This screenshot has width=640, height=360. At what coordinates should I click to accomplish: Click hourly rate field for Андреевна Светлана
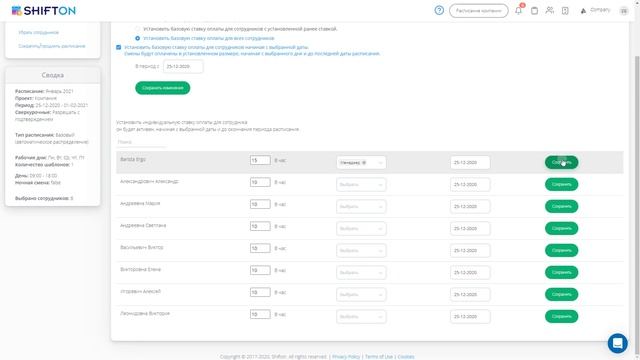(x=260, y=227)
